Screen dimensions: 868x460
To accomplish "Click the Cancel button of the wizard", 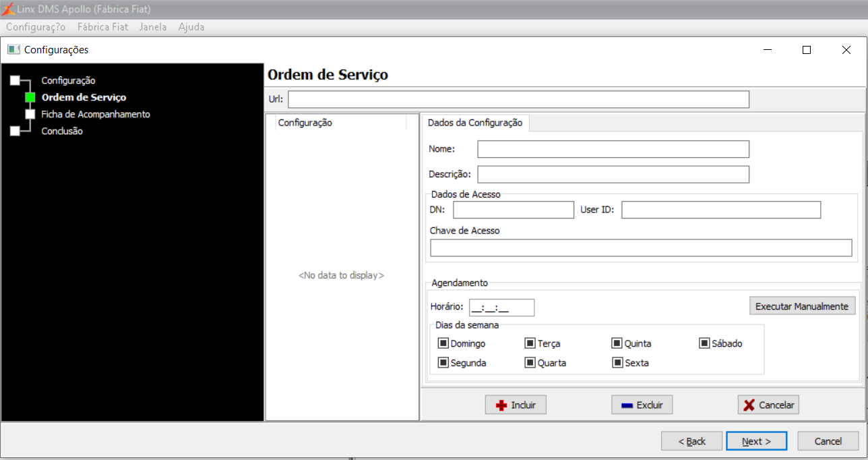I will click(828, 441).
